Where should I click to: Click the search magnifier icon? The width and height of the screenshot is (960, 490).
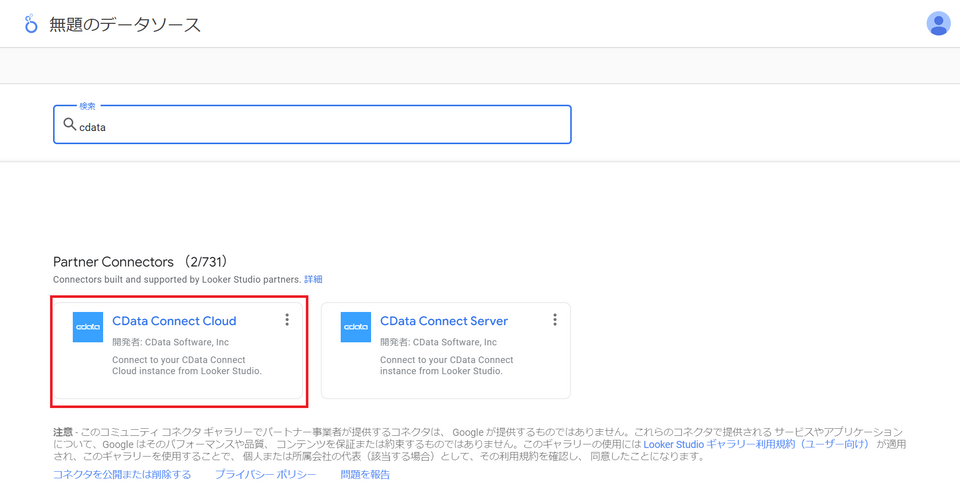coord(70,125)
